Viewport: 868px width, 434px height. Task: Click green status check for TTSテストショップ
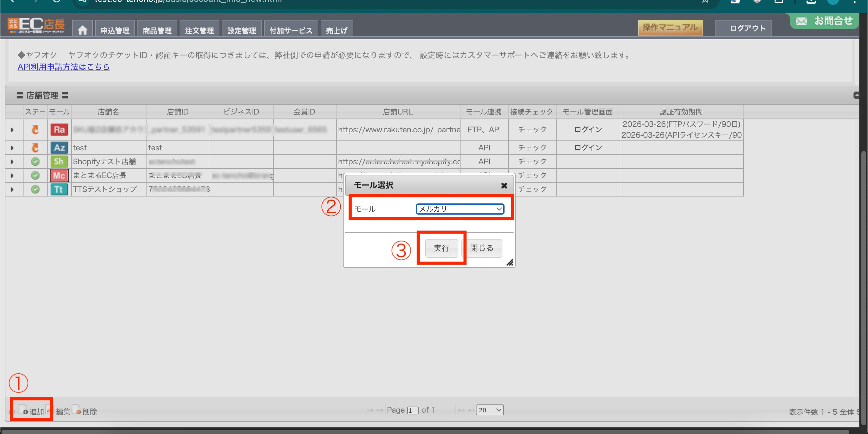(x=35, y=189)
